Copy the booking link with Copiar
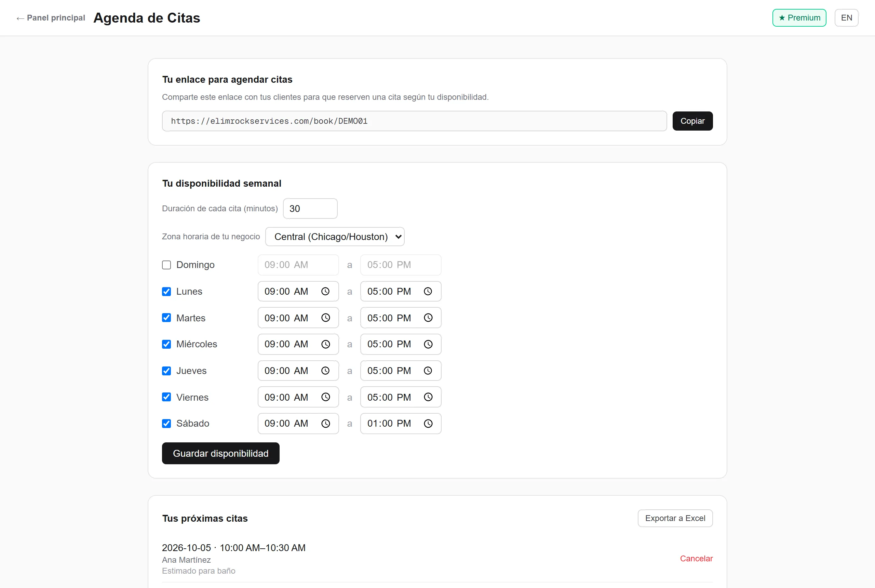 tap(692, 121)
